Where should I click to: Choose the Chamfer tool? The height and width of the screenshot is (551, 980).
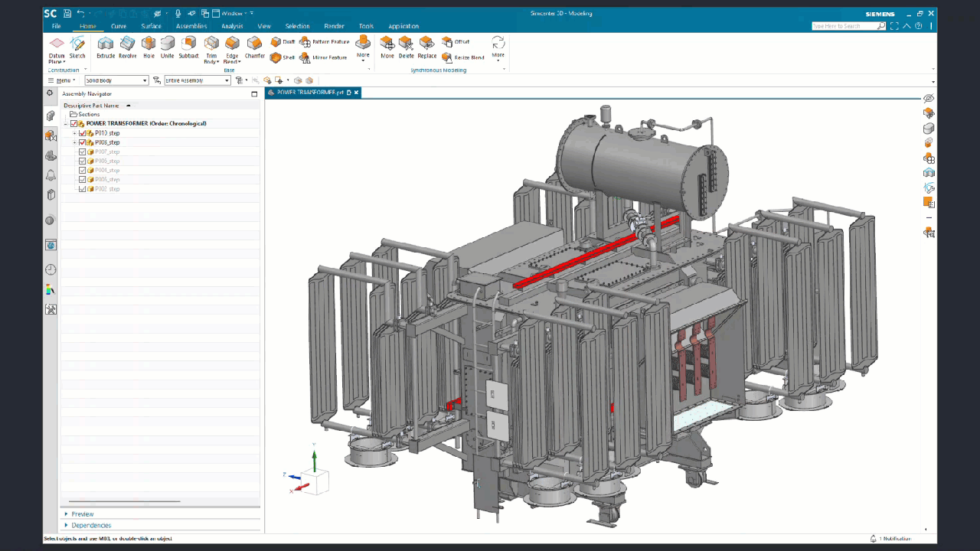(x=254, y=45)
